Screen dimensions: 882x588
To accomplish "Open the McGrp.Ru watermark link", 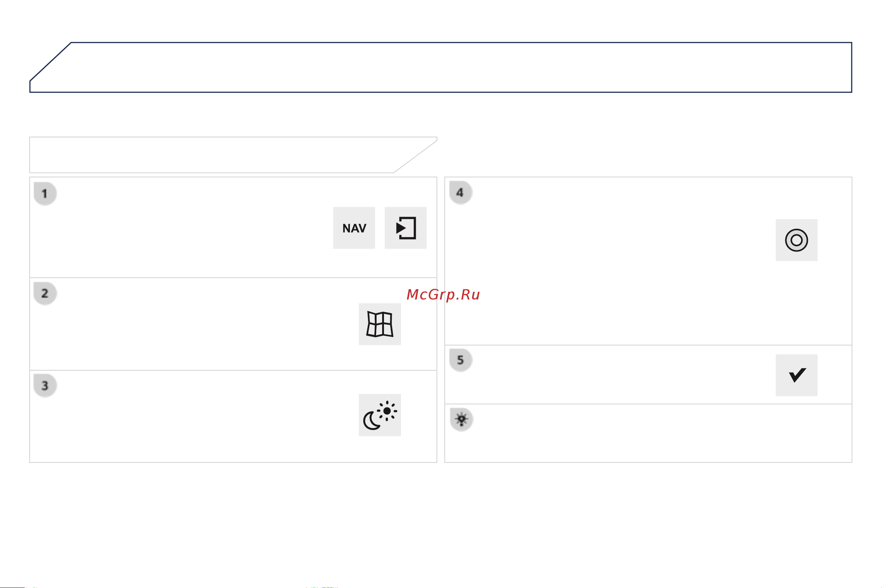I will tap(443, 295).
